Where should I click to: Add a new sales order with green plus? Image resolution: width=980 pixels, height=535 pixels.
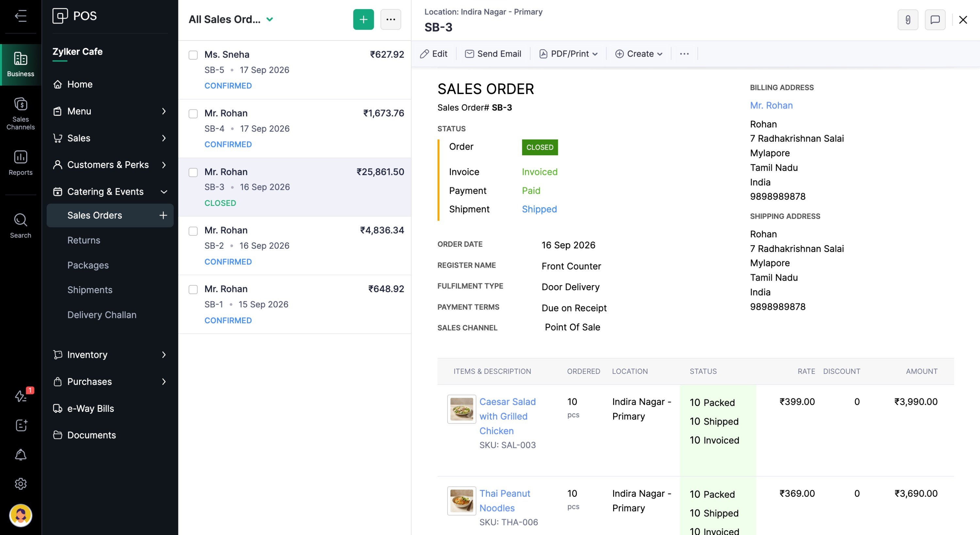pos(363,19)
